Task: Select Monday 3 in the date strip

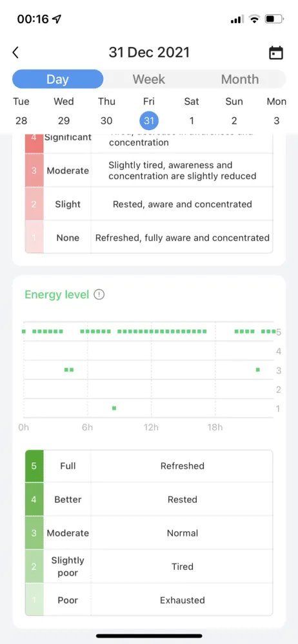Action: (x=277, y=111)
